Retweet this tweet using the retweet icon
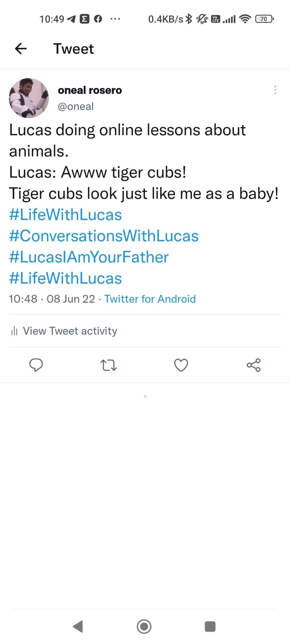Image resolution: width=290 pixels, height=644 pixels. point(108,365)
